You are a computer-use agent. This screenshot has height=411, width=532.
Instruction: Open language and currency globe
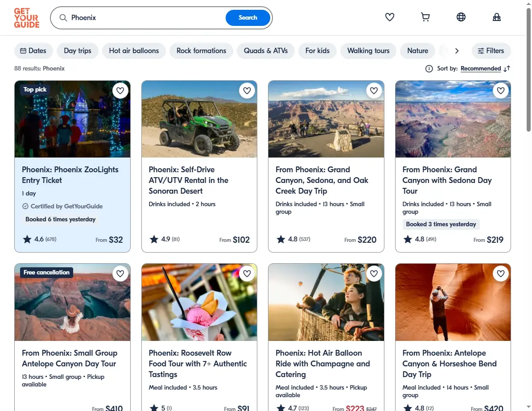click(461, 17)
